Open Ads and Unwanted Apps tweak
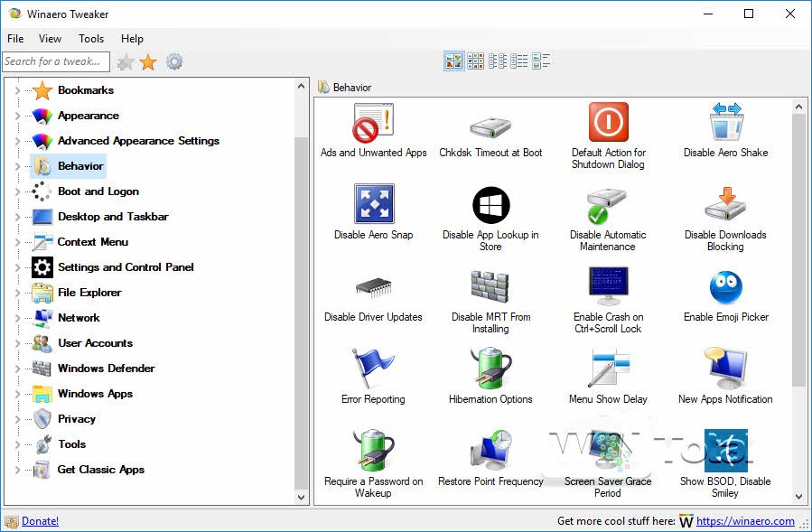The height and width of the screenshot is (532, 812). click(373, 131)
